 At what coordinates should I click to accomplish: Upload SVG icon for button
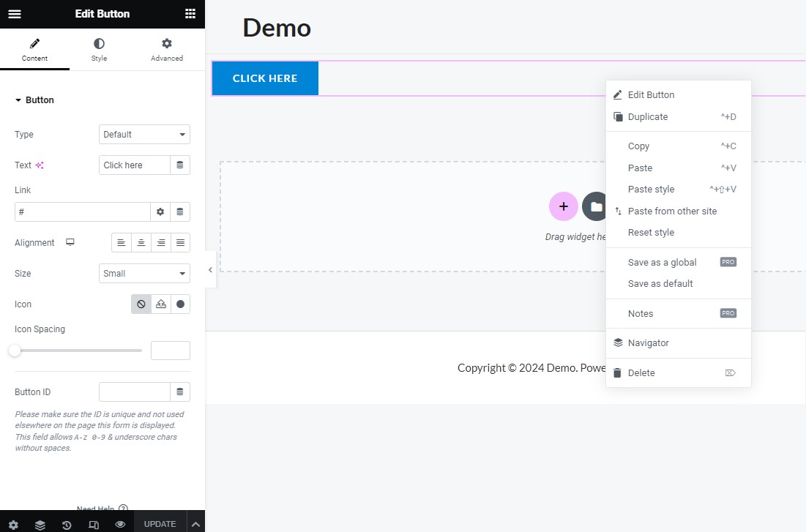point(161,304)
